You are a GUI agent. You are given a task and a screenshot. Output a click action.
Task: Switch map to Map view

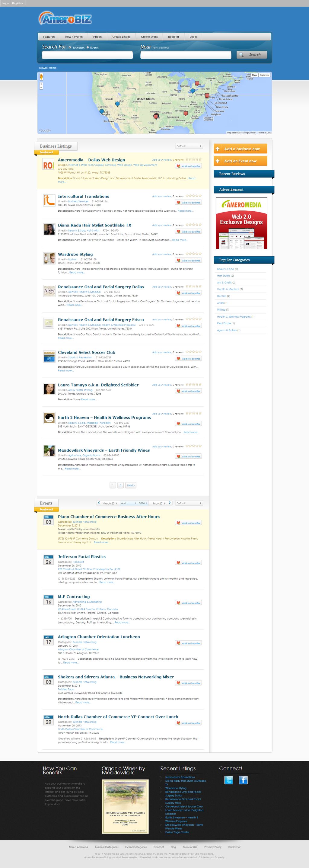tap(254, 75)
